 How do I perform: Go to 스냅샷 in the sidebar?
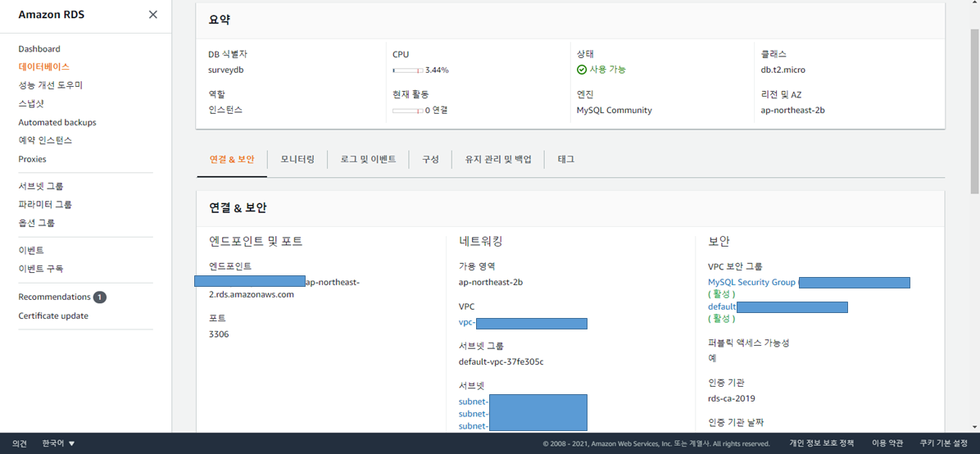coord(31,104)
